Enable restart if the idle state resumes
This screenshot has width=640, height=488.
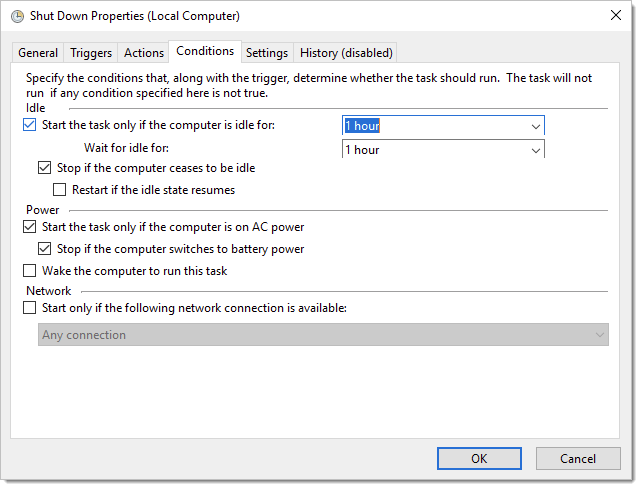click(59, 190)
